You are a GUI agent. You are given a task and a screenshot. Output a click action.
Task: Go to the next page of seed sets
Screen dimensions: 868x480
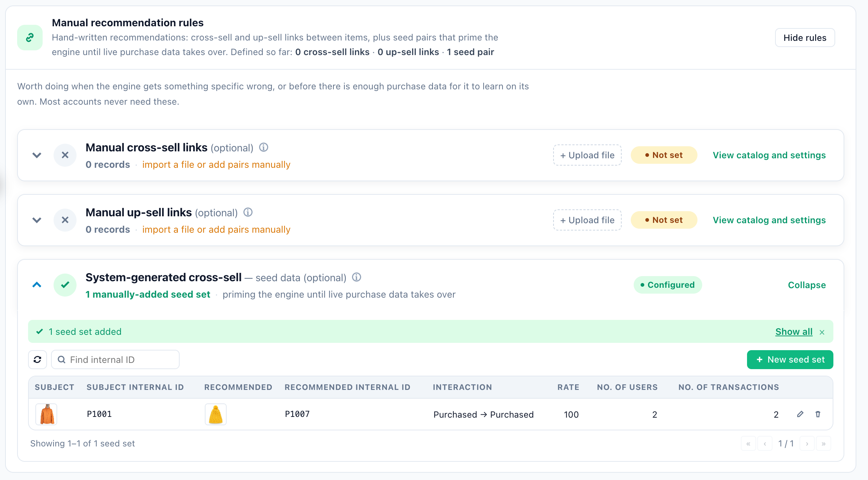tap(807, 444)
